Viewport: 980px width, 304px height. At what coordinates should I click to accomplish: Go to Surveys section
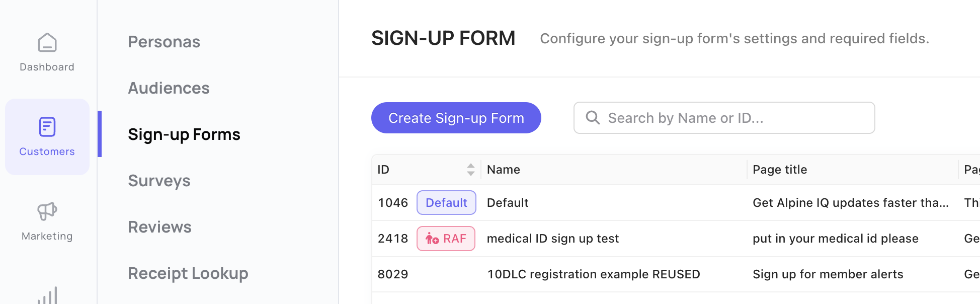tap(159, 181)
